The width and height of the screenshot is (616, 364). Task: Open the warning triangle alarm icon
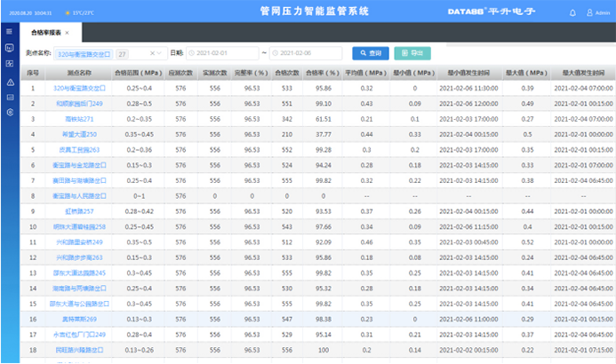tap(10, 83)
